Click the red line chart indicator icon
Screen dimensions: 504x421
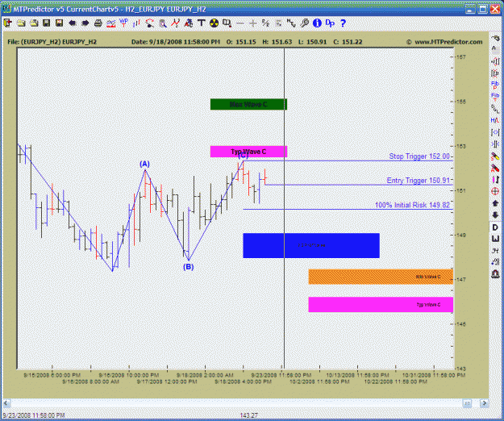click(x=111, y=23)
